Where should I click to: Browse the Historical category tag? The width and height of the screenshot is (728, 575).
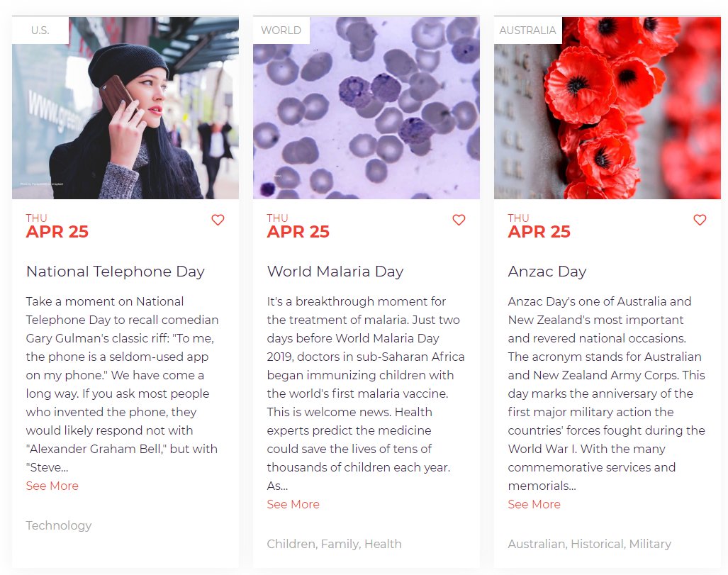coord(598,544)
